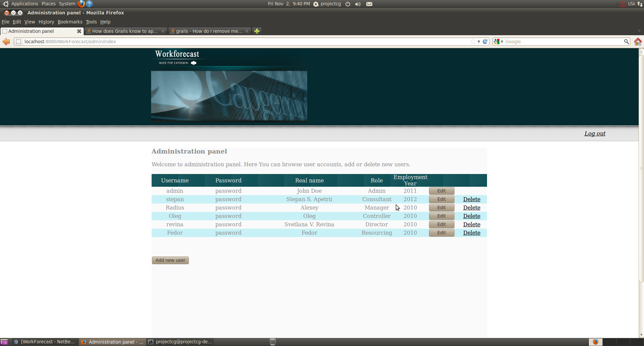Click the show desktop icon in bottom panel

click(x=4, y=342)
